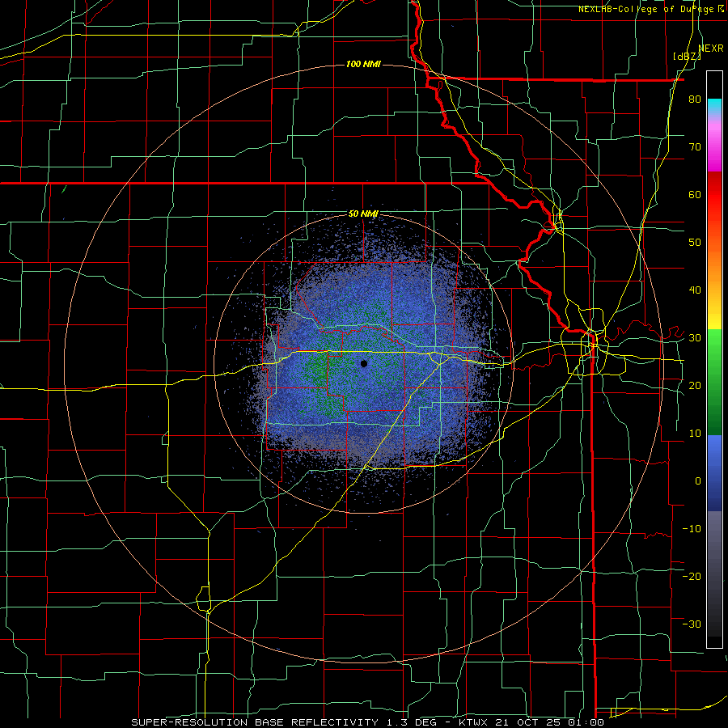Click the -30 value on the dBZ scale
The height and width of the screenshot is (728, 728).
[x=692, y=624]
